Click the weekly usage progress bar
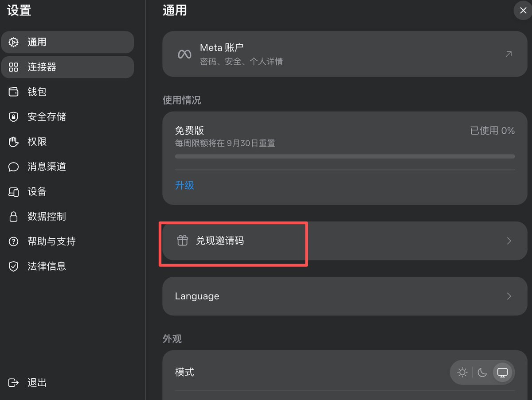 (x=345, y=156)
